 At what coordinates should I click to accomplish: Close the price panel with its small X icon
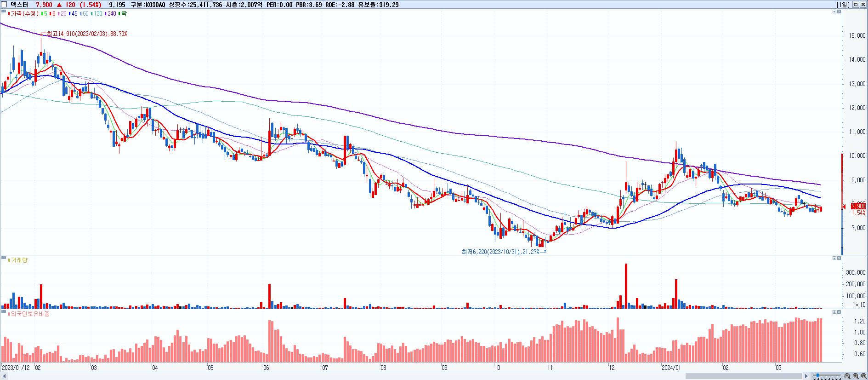pos(839,12)
